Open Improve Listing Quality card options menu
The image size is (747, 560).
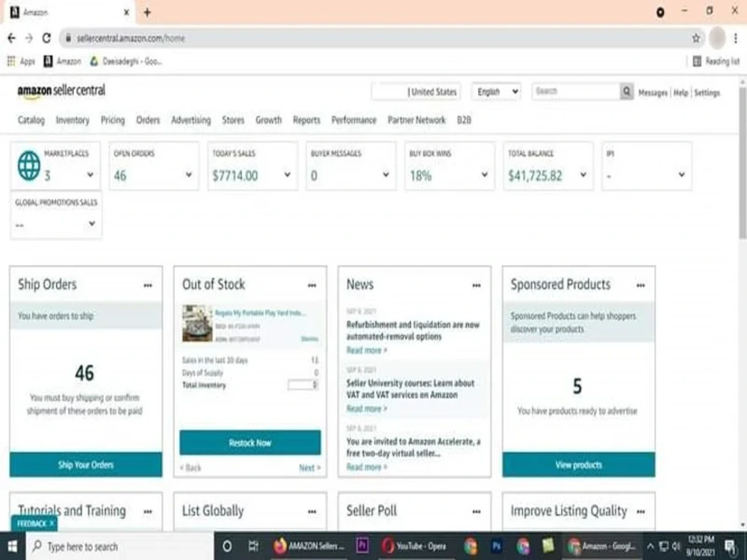tap(641, 511)
